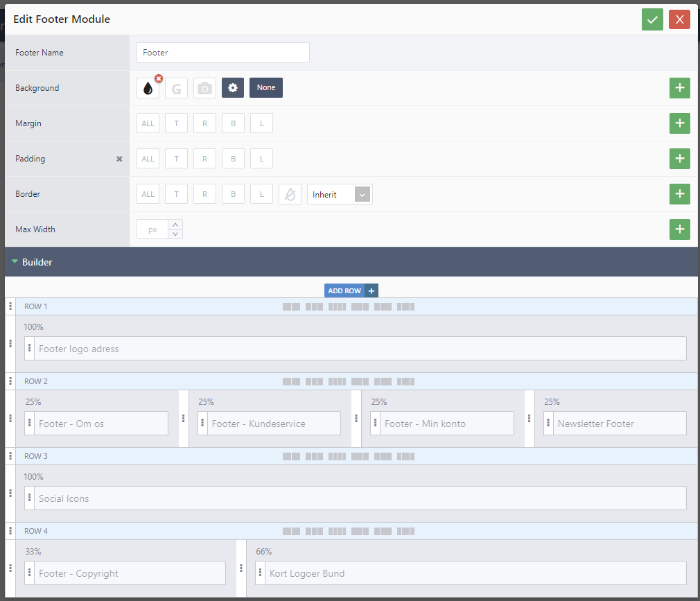
Task: Click the Padding row reset x icon
Action: click(119, 159)
